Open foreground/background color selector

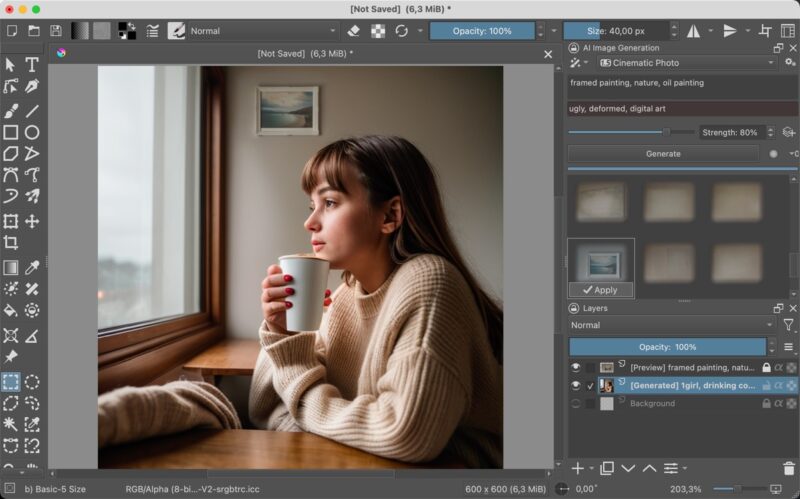pos(127,31)
